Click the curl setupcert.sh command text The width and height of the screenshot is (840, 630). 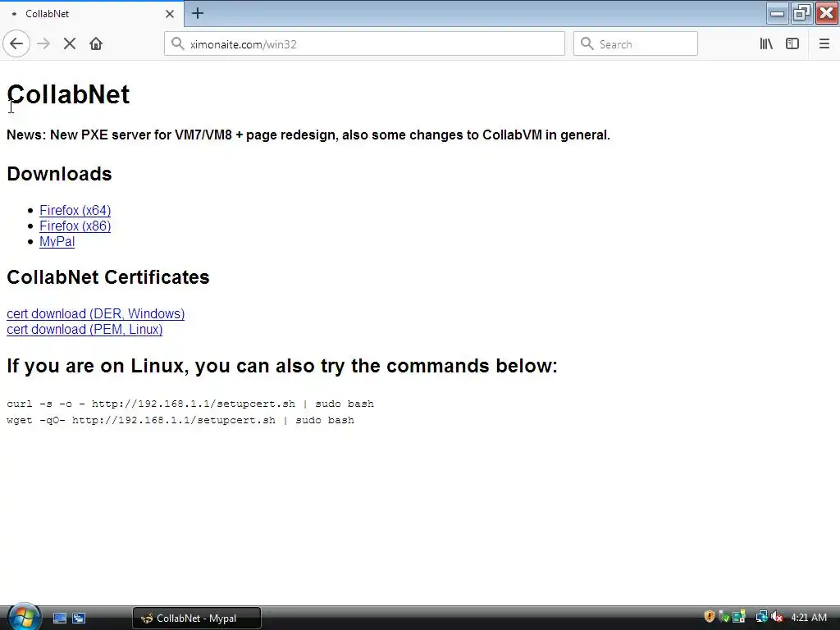(190, 404)
